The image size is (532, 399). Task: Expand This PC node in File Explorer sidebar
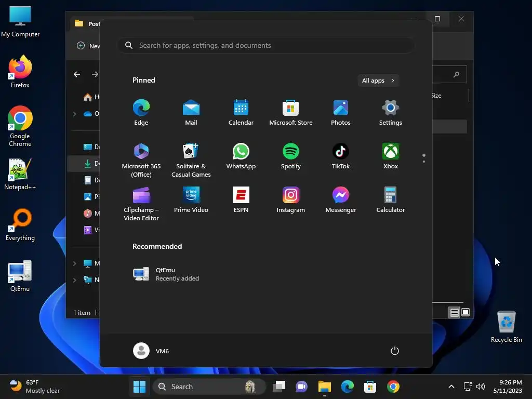point(74,263)
